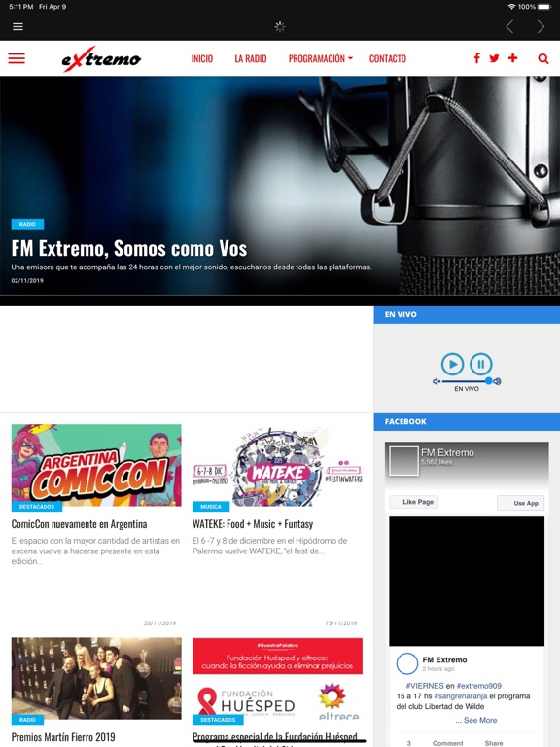Screen dimensions: 560x747
Task: Open the browser app hamburger menu
Action: pyautogui.click(x=17, y=26)
